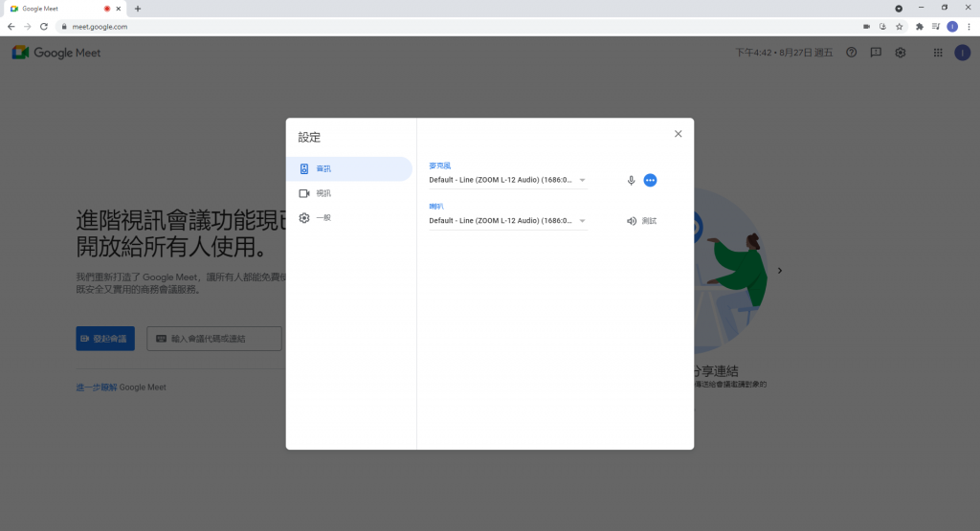
Task: Switch to the Video (視訊) settings tab
Action: [x=349, y=193]
